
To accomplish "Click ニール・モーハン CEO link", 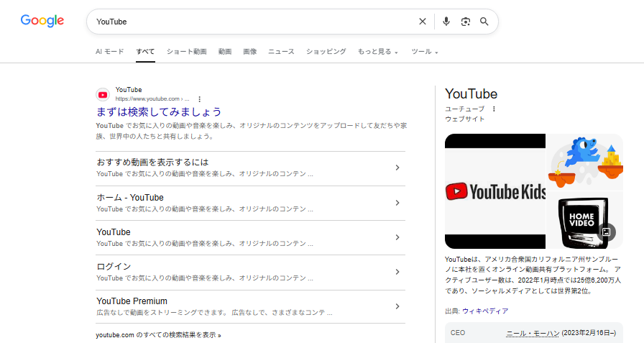I will point(533,333).
